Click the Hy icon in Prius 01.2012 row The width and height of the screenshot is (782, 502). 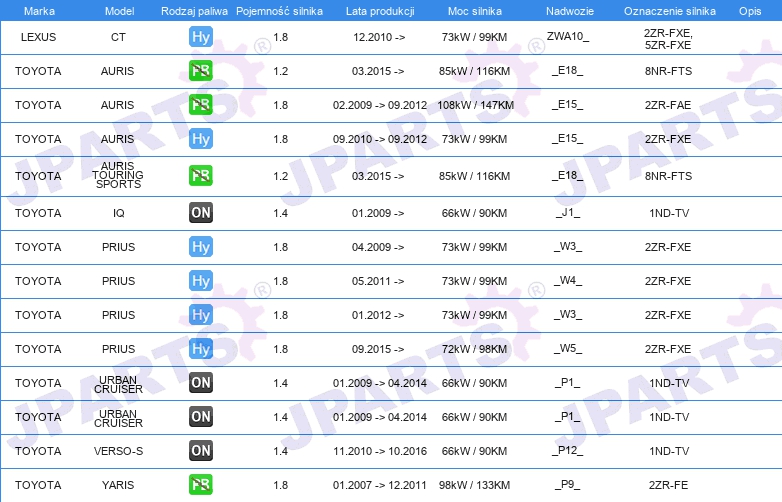(x=201, y=315)
